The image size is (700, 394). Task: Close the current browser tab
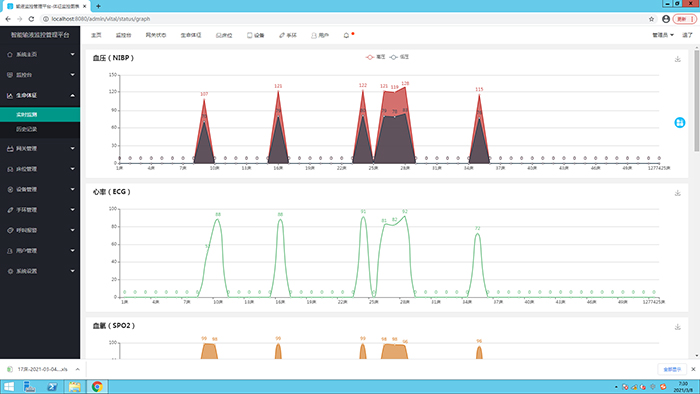click(x=85, y=6)
